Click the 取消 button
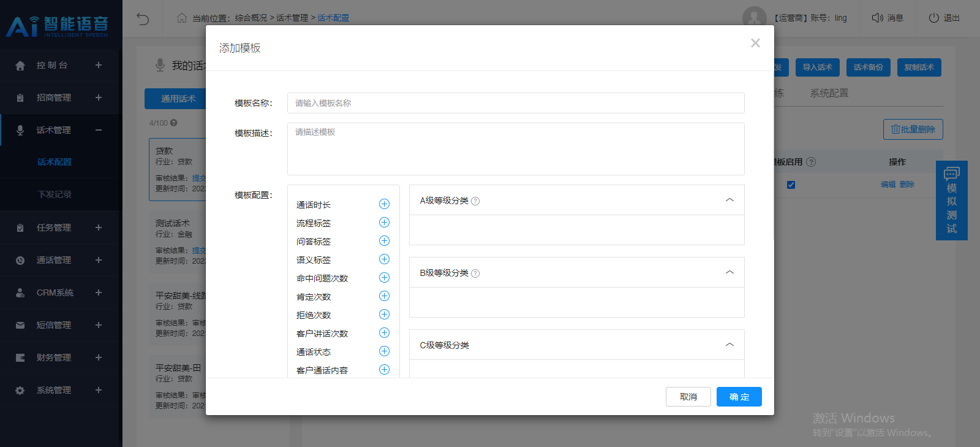Image resolution: width=980 pixels, height=447 pixels. point(688,397)
